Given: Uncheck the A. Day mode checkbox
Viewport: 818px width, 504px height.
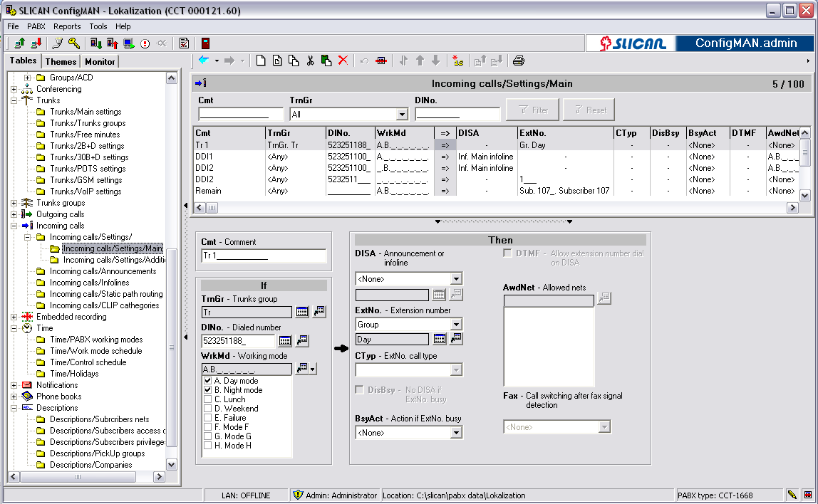Looking at the screenshot, I should tap(208, 382).
